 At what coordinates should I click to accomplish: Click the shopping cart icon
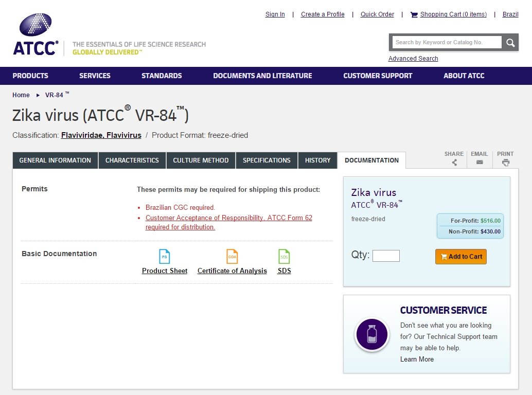(414, 14)
